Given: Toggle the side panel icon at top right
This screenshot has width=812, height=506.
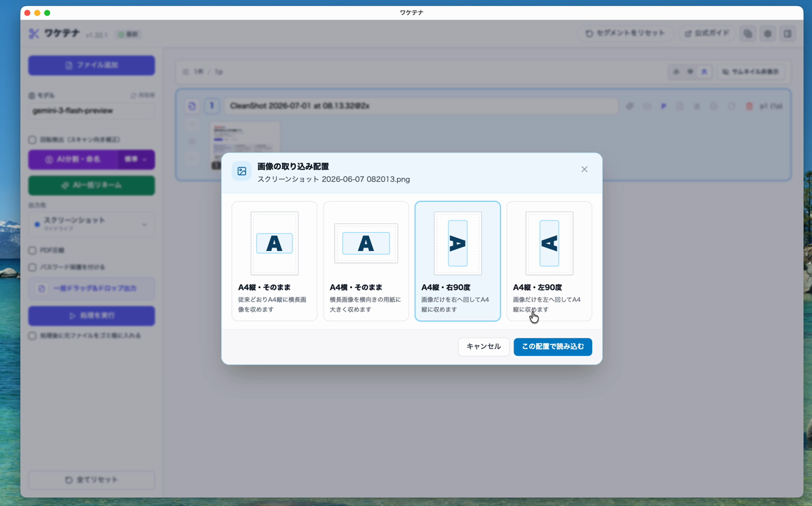Looking at the screenshot, I should [x=787, y=33].
